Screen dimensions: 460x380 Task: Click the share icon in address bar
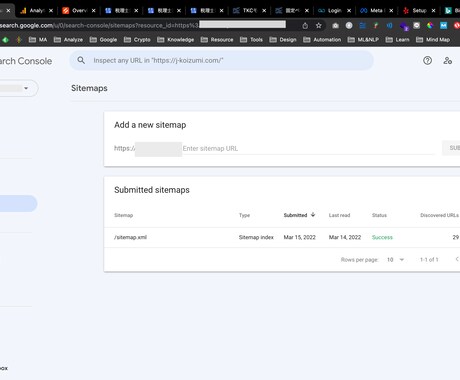pos(305,25)
